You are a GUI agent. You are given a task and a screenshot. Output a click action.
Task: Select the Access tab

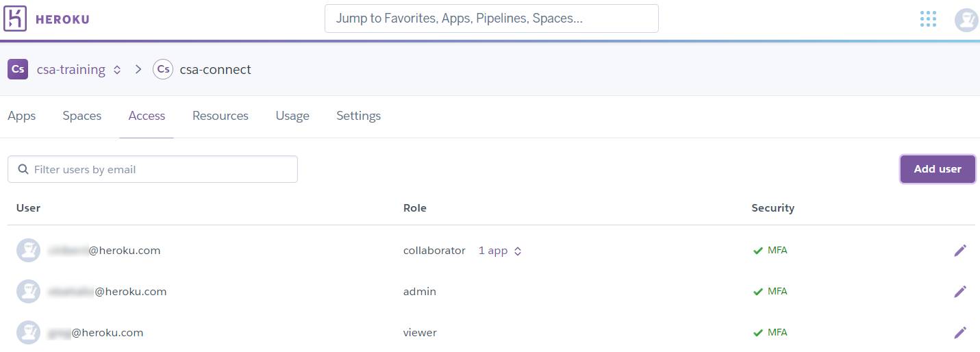coord(147,116)
